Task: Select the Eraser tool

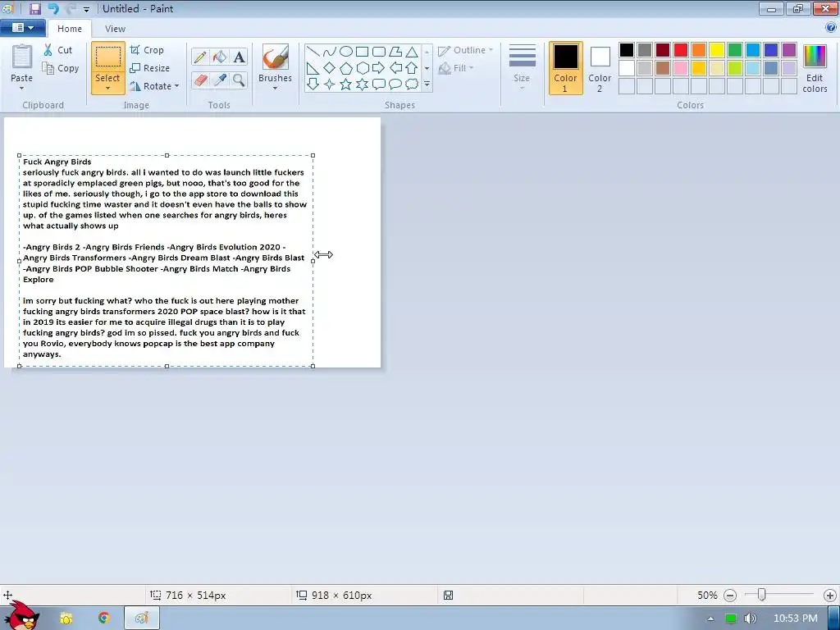Action: tap(200, 80)
